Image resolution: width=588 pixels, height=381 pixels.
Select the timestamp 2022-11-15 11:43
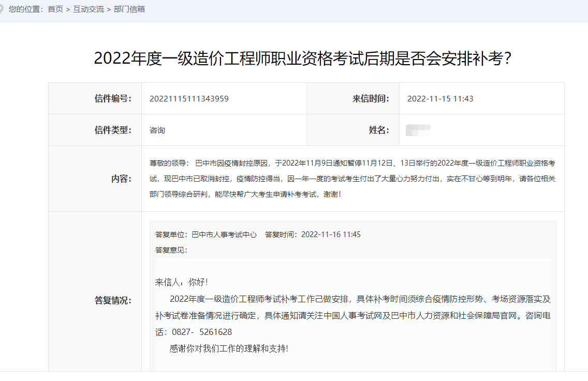439,98
